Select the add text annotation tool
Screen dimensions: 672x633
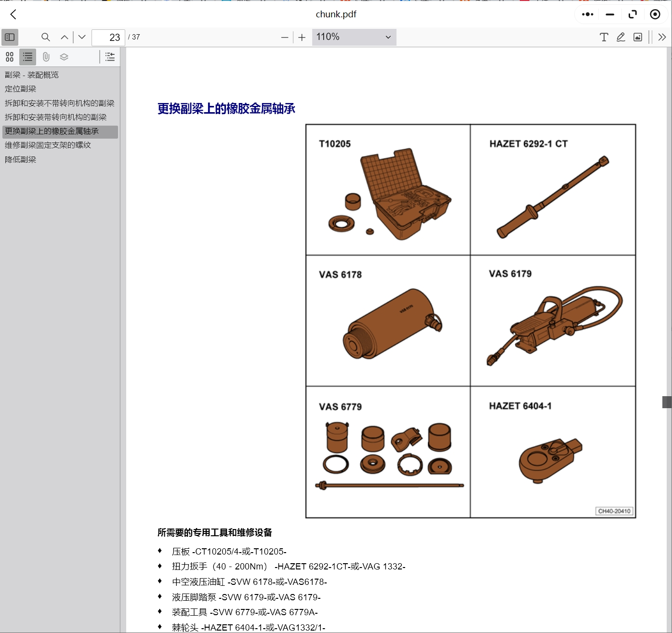(x=604, y=37)
